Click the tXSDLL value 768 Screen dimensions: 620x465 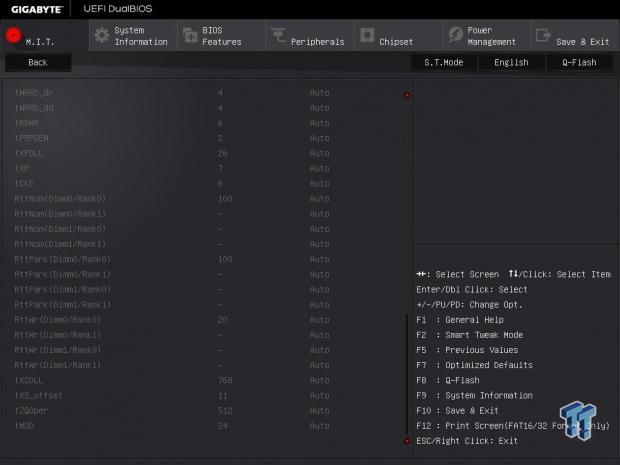[225, 380]
